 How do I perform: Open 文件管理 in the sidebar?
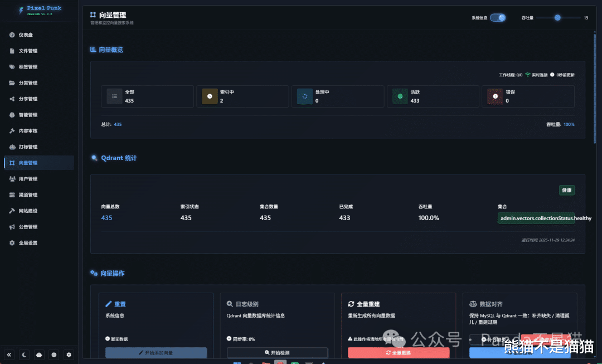39,51
